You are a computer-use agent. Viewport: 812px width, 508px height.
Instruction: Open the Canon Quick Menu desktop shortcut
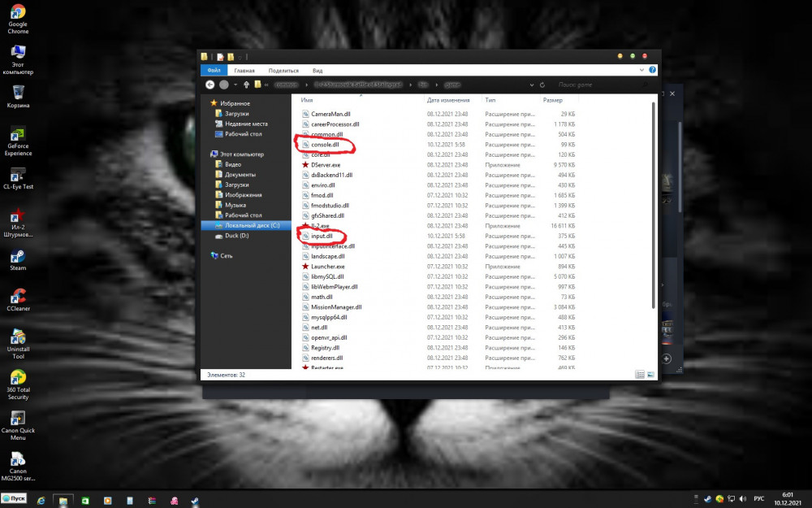pyautogui.click(x=18, y=426)
